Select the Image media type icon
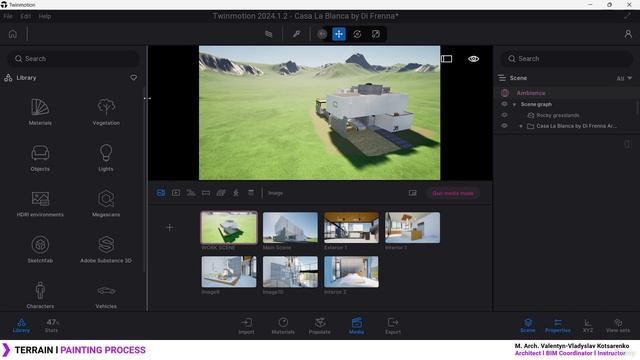The image size is (640, 360). [x=161, y=193]
